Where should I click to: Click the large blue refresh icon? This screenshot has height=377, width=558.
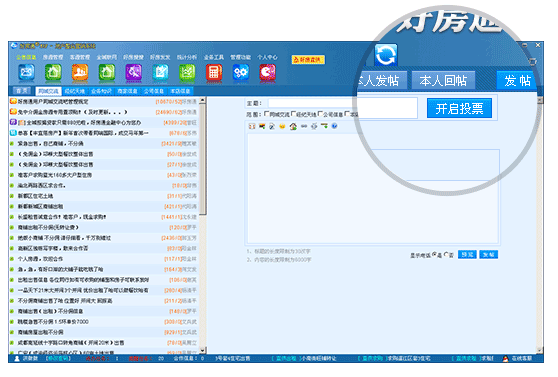(386, 55)
